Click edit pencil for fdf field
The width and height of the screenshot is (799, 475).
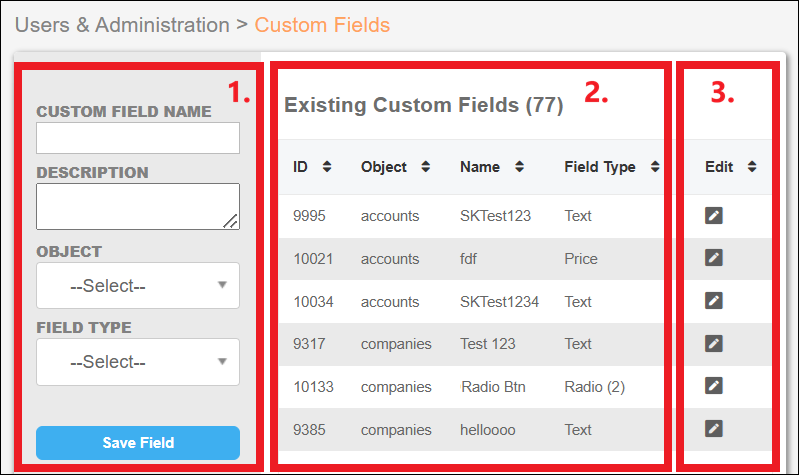713,258
